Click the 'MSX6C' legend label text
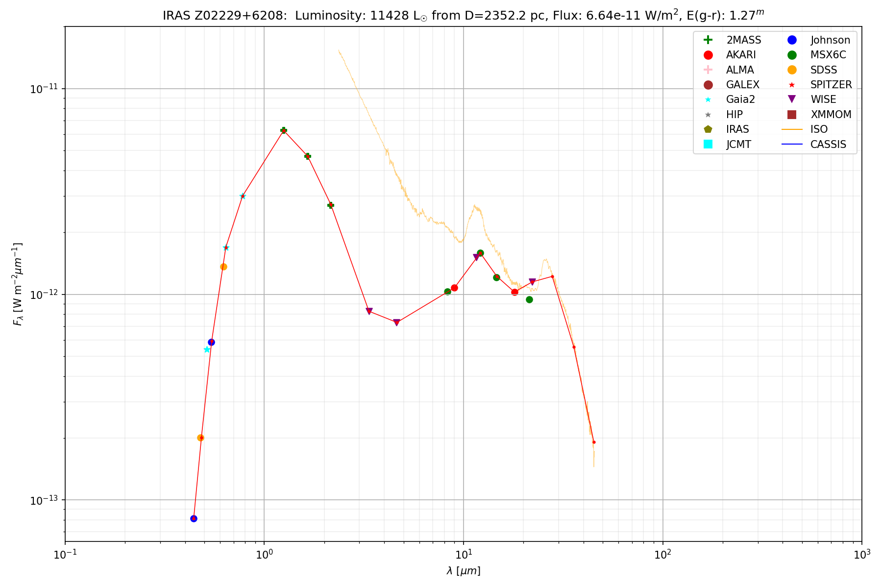The image size is (882, 588). click(x=828, y=55)
